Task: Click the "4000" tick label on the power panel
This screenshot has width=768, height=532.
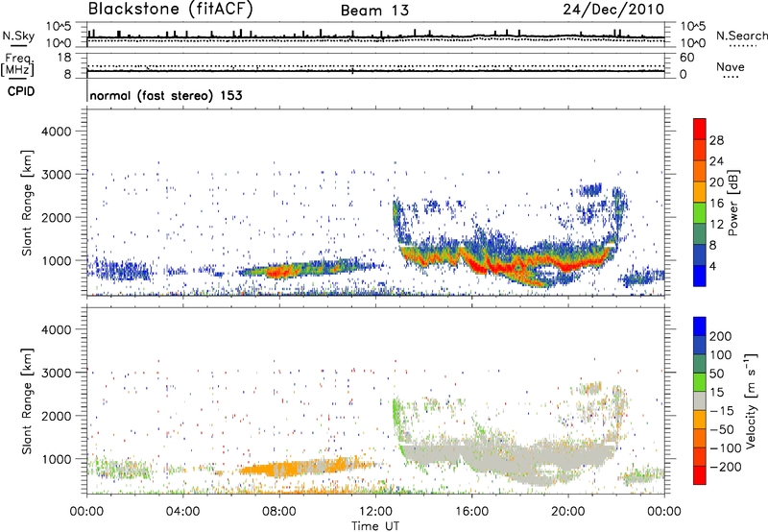Action: pos(57,132)
